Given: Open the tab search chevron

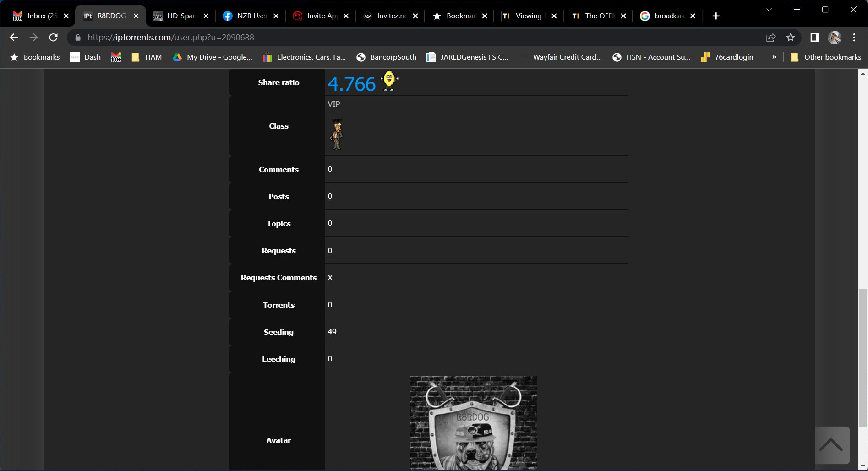Looking at the screenshot, I should [x=769, y=10].
